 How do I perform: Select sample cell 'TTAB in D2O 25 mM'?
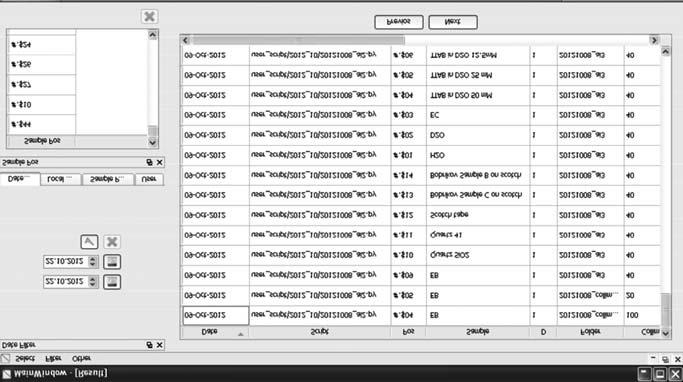(x=477, y=75)
